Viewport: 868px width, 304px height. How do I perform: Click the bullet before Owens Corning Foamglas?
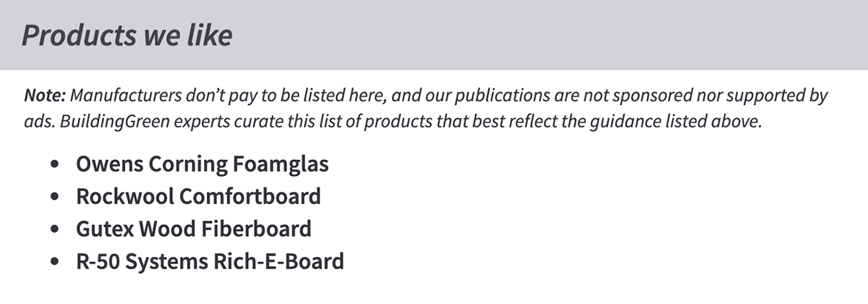[x=56, y=166]
